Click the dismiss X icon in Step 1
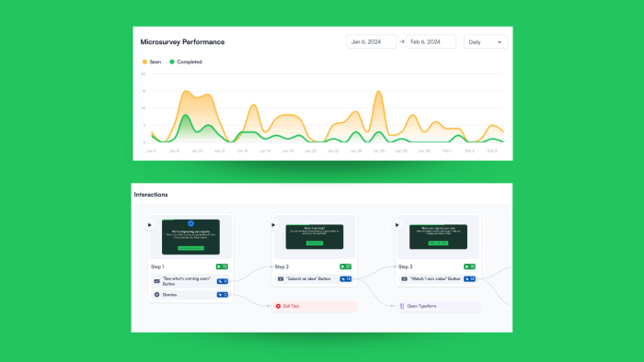Image resolution: width=644 pixels, height=362 pixels. pyautogui.click(x=157, y=294)
